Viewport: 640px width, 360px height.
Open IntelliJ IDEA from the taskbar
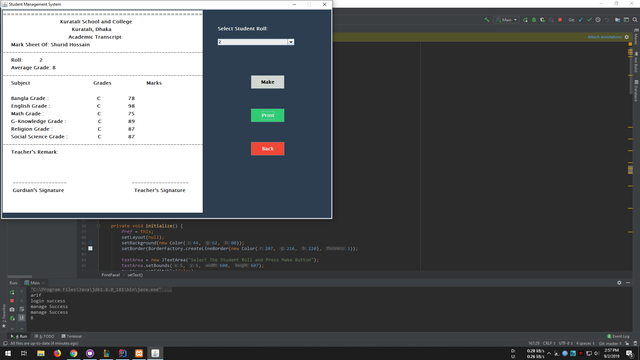pos(122,353)
